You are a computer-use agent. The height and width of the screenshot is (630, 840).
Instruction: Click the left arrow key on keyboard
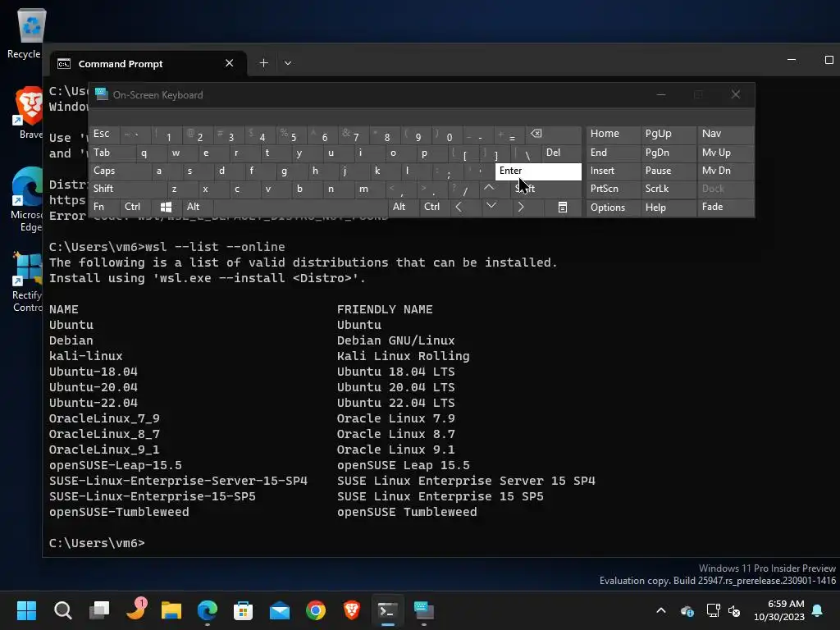click(x=459, y=207)
